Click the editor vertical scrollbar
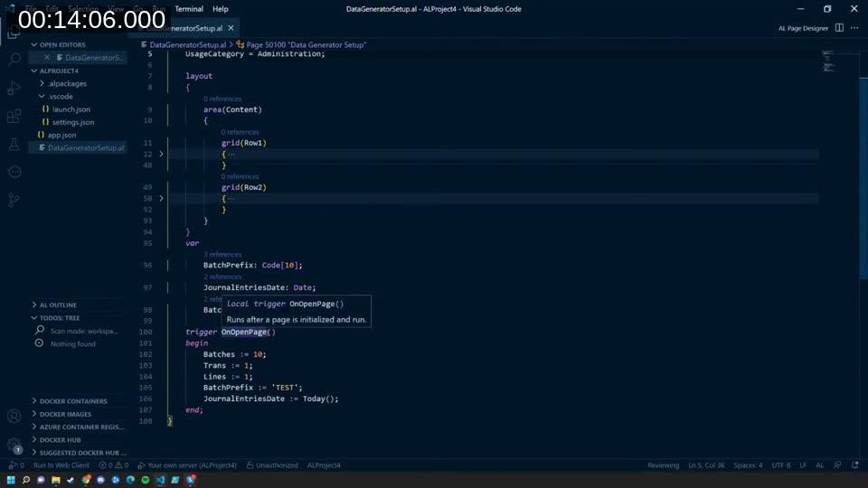868x488 pixels. [x=863, y=177]
